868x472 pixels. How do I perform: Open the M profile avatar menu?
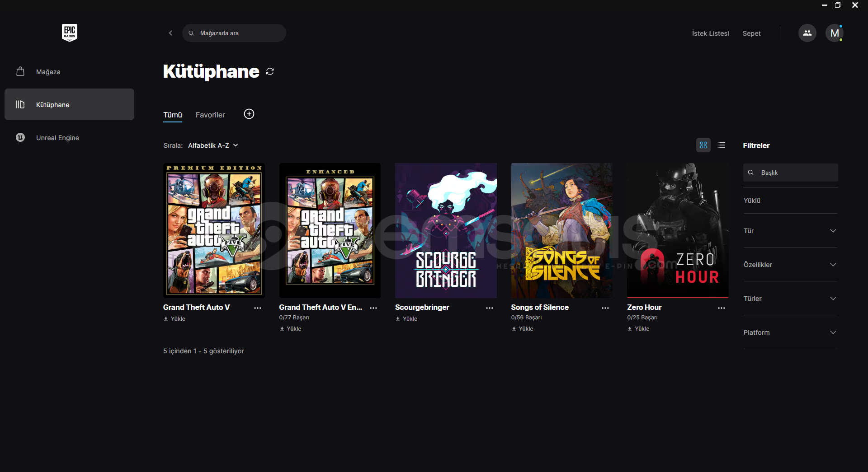pos(835,33)
